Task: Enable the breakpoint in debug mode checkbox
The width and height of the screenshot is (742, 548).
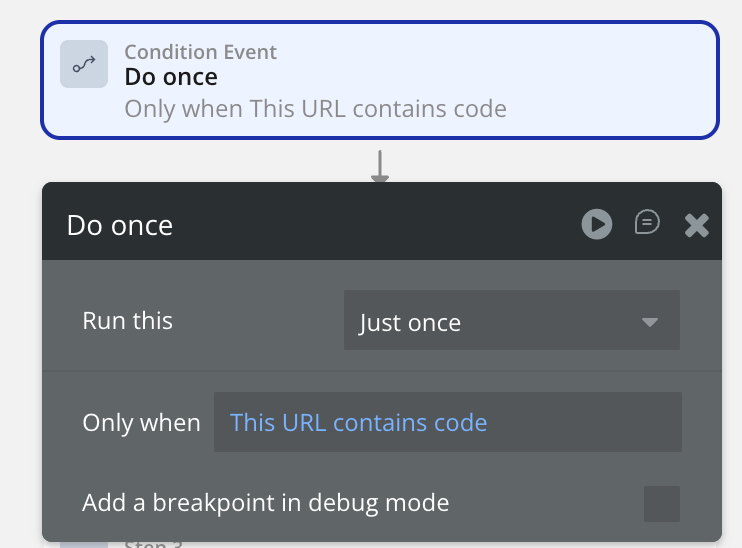Action: tap(661, 503)
